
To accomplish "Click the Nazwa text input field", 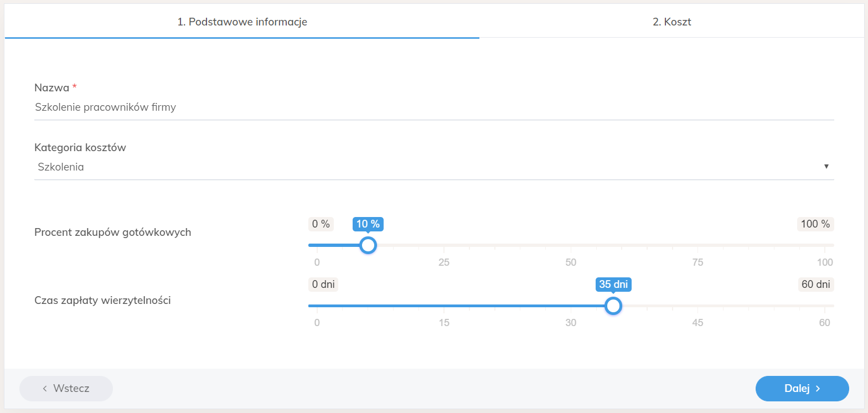I will click(x=434, y=107).
